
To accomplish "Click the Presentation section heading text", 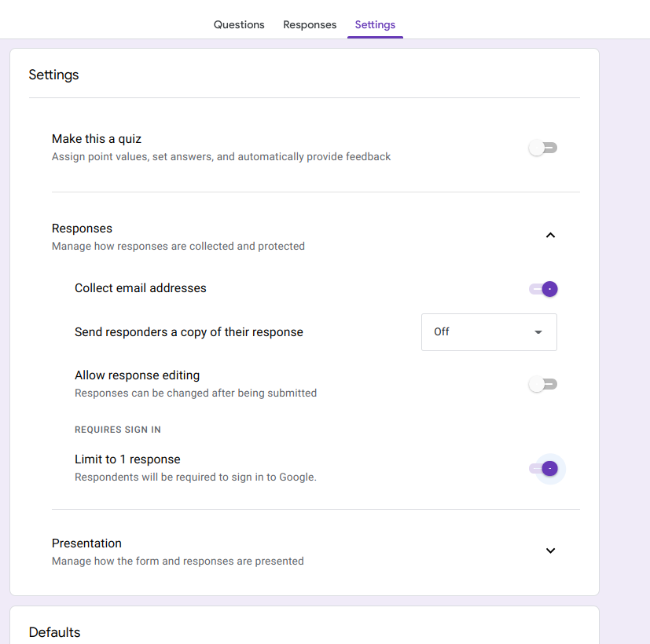I will 86,543.
